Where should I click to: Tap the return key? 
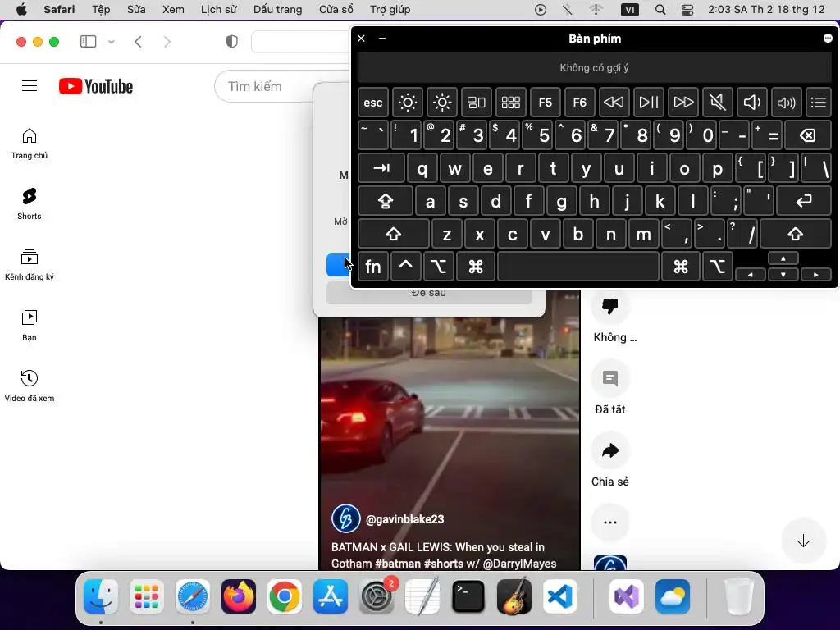(x=804, y=202)
